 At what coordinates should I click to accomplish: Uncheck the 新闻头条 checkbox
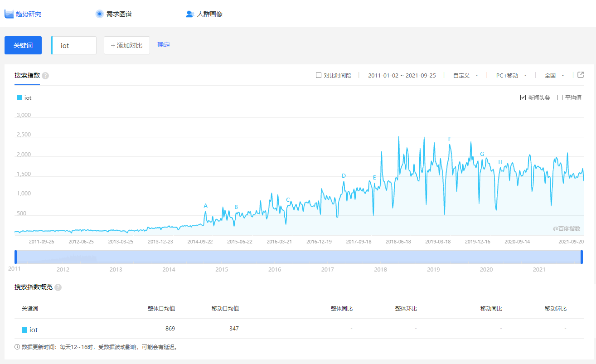(523, 97)
